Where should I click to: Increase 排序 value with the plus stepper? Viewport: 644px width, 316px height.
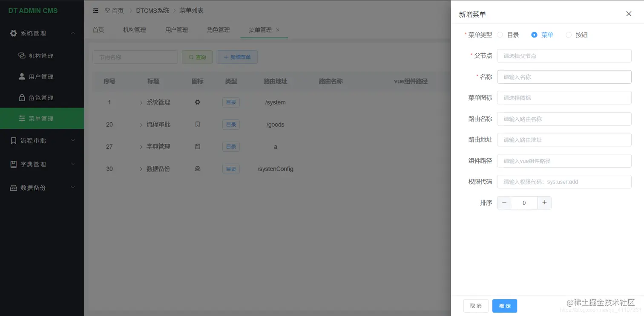click(544, 203)
